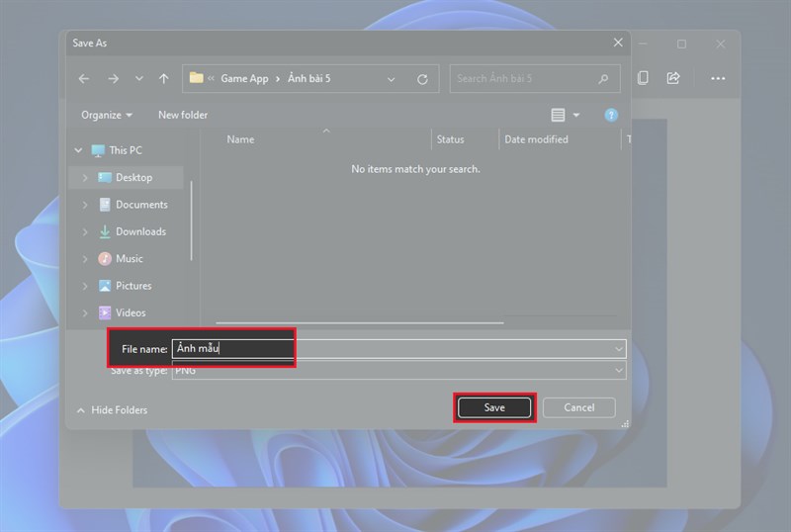
Task: Focus the Search Ảnh bài 5 box
Action: click(535, 79)
